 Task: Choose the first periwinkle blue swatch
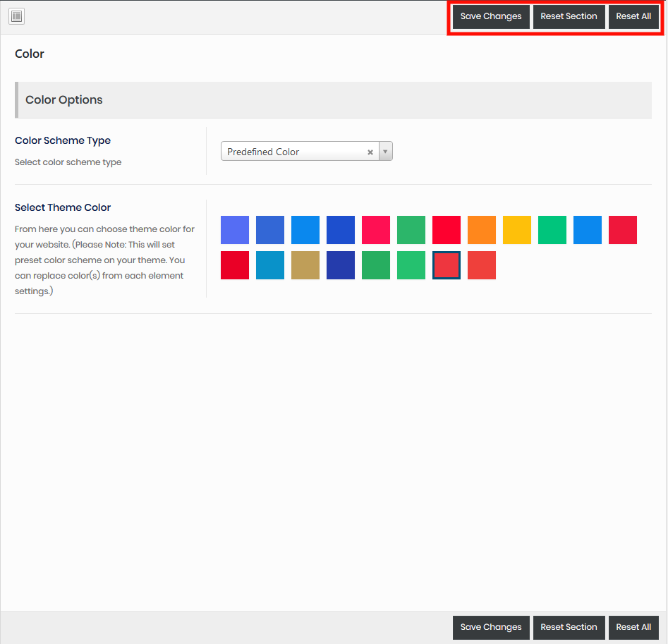tap(235, 230)
